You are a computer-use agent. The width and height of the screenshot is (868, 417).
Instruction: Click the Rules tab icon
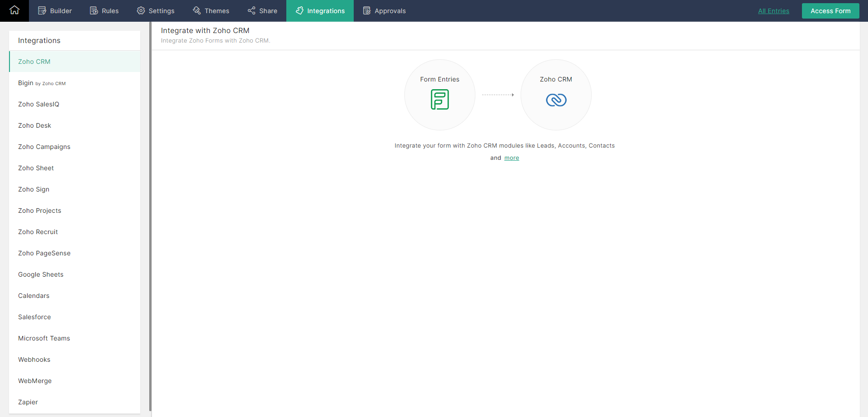point(94,11)
